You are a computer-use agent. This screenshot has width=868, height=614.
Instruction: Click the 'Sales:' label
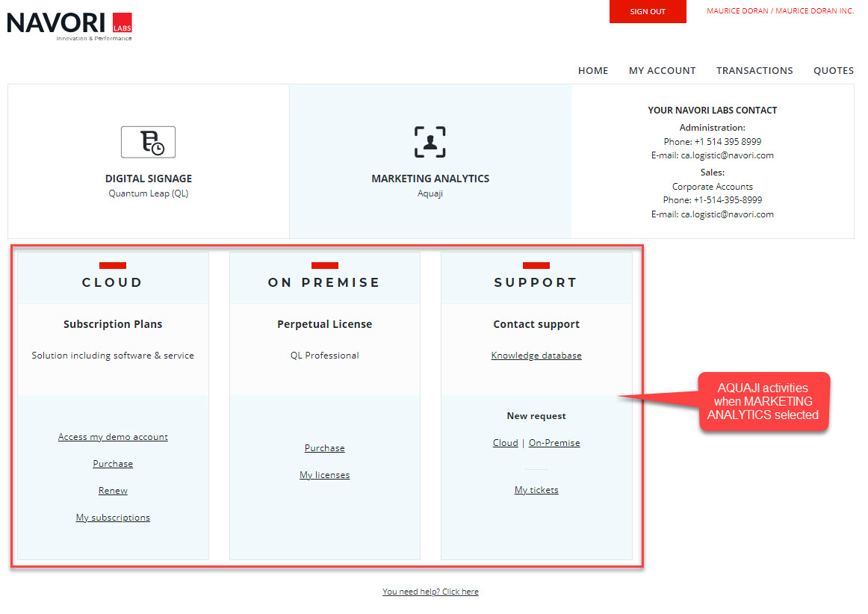pyautogui.click(x=713, y=173)
